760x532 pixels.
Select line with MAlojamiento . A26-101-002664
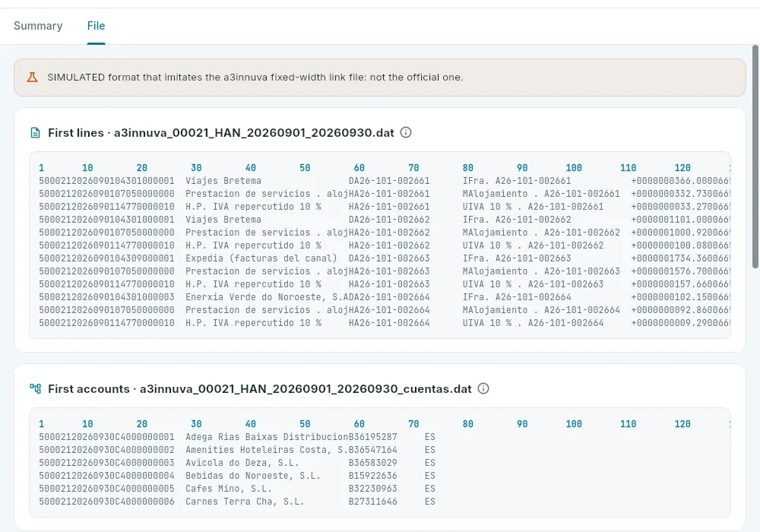385,310
